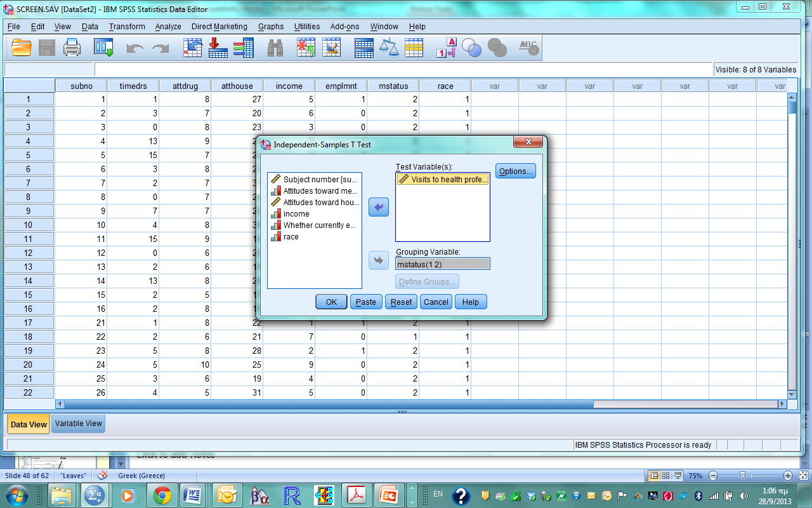Screen dimensions: 812x508
Task: Click the Open data document folder icon
Action: click(x=22, y=48)
